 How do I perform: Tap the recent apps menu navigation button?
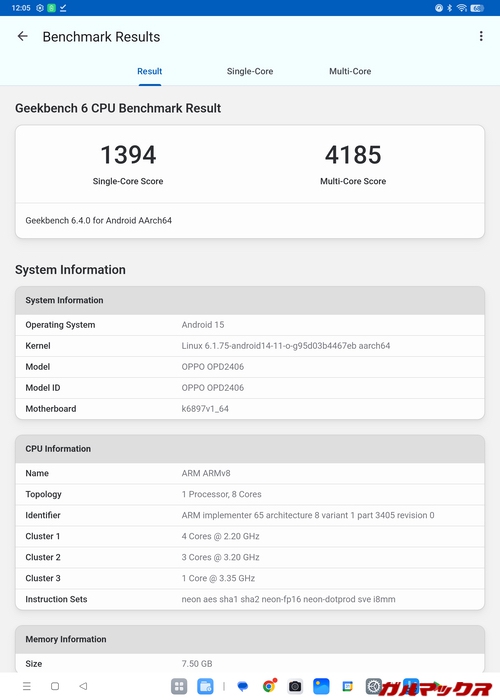click(x=27, y=686)
